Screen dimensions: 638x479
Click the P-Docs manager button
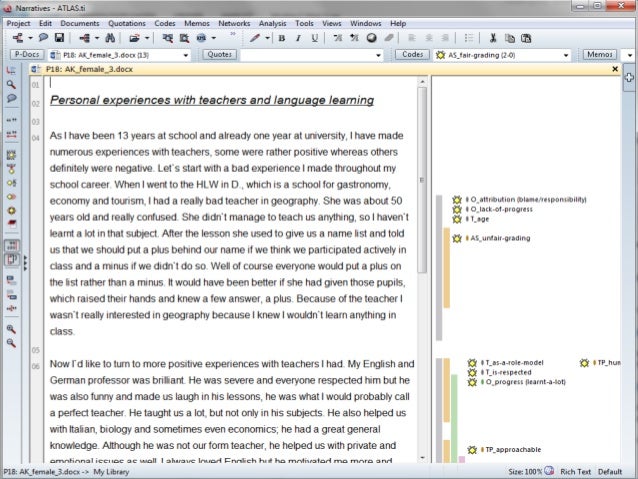click(27, 55)
